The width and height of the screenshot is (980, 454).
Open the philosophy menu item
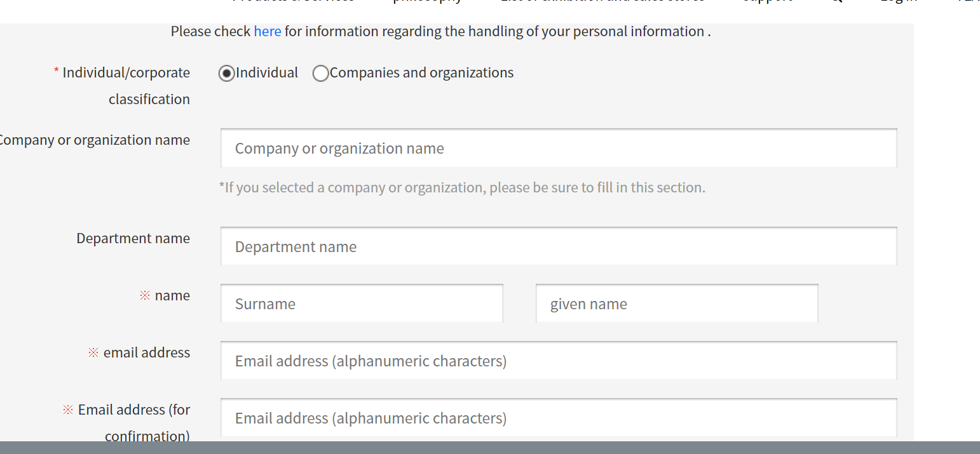point(427,2)
